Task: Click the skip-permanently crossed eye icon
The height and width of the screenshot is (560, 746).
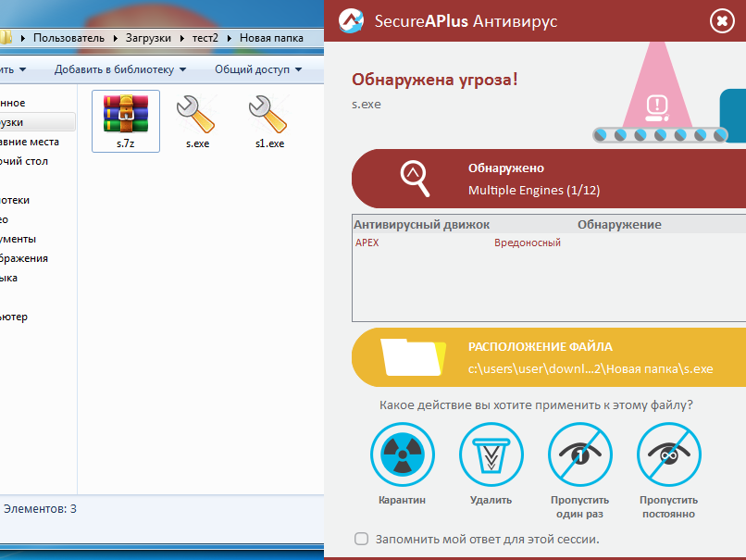Action: click(668, 454)
